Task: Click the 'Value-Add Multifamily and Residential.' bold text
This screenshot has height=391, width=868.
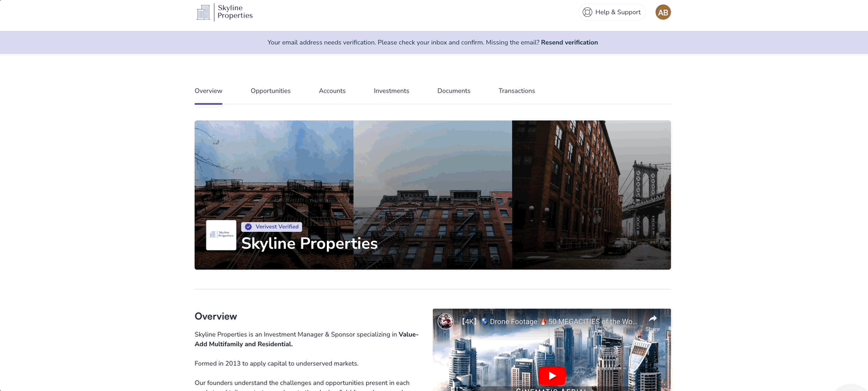Action: coord(306,339)
